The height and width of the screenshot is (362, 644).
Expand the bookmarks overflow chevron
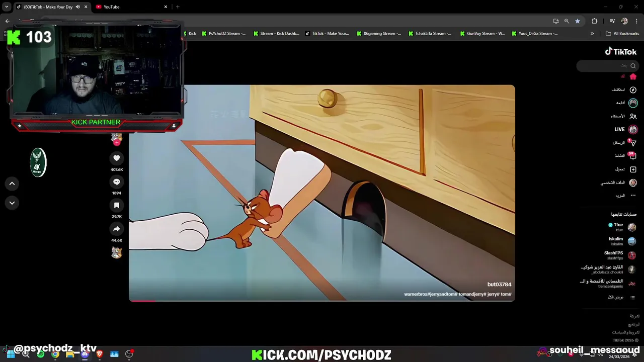pos(592,34)
